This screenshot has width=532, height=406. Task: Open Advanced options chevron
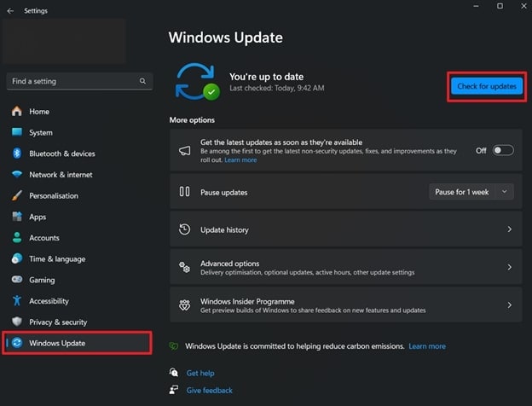(x=509, y=268)
